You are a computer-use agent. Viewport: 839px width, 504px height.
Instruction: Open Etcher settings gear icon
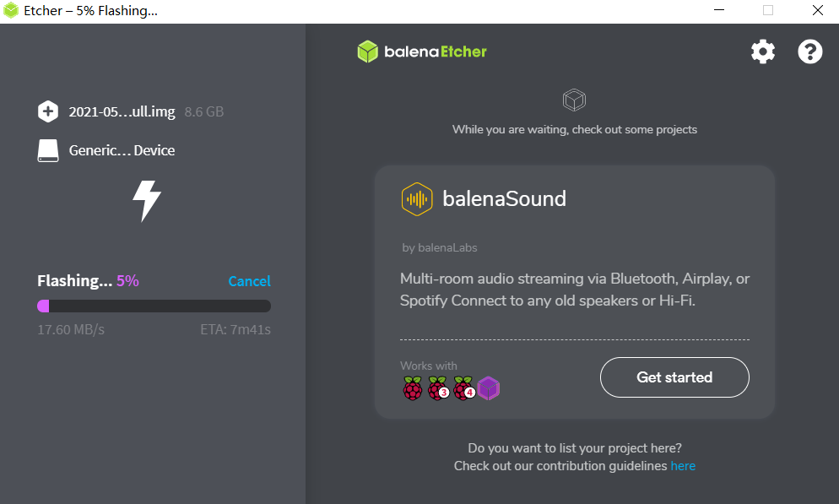762,51
